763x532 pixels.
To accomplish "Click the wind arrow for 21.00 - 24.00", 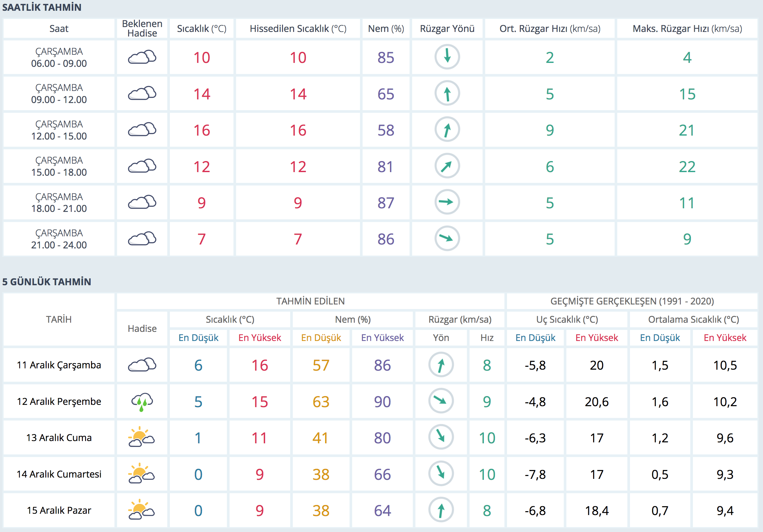I will [x=447, y=238].
